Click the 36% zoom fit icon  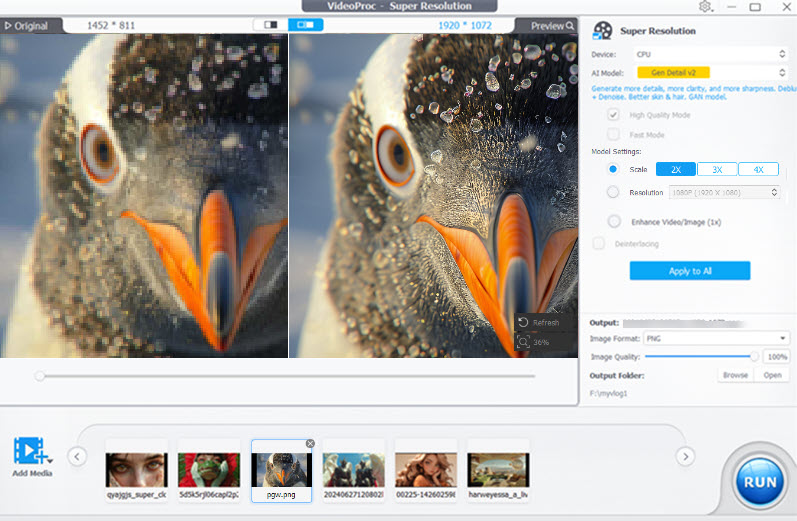524,342
